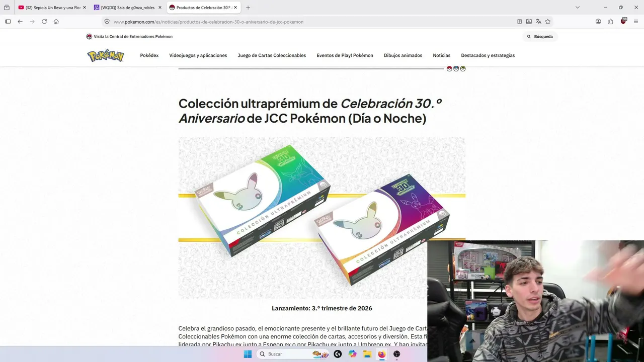Click the Windows taskbar Buscar search box
Viewport: 644px width, 362px height.
[293, 354]
